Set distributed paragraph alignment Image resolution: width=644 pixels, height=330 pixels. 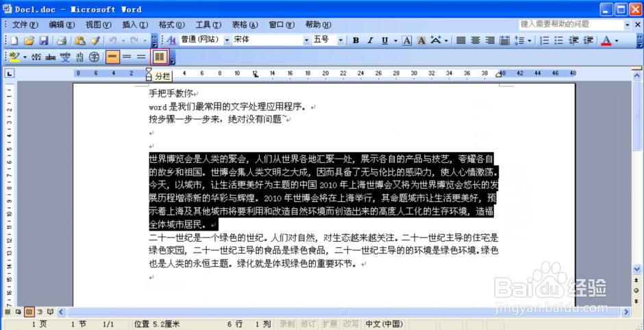coord(504,40)
